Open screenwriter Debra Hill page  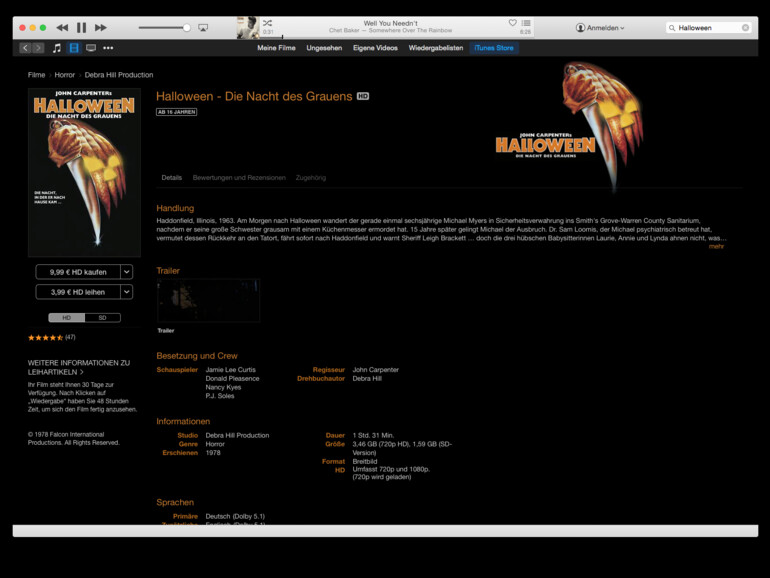pyautogui.click(x=367, y=378)
